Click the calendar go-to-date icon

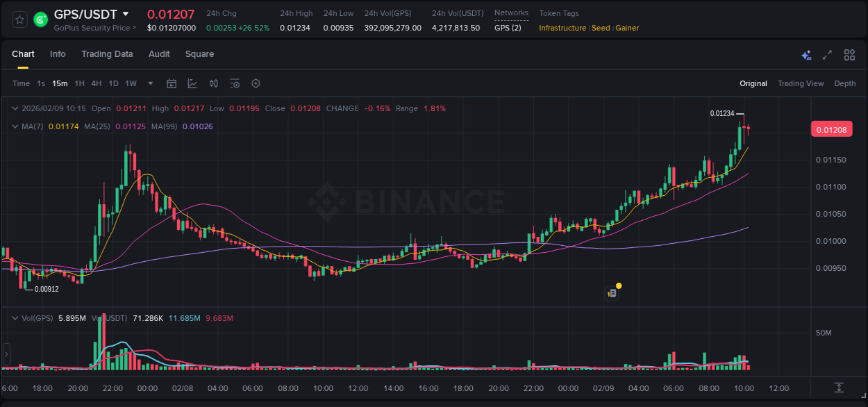172,83
